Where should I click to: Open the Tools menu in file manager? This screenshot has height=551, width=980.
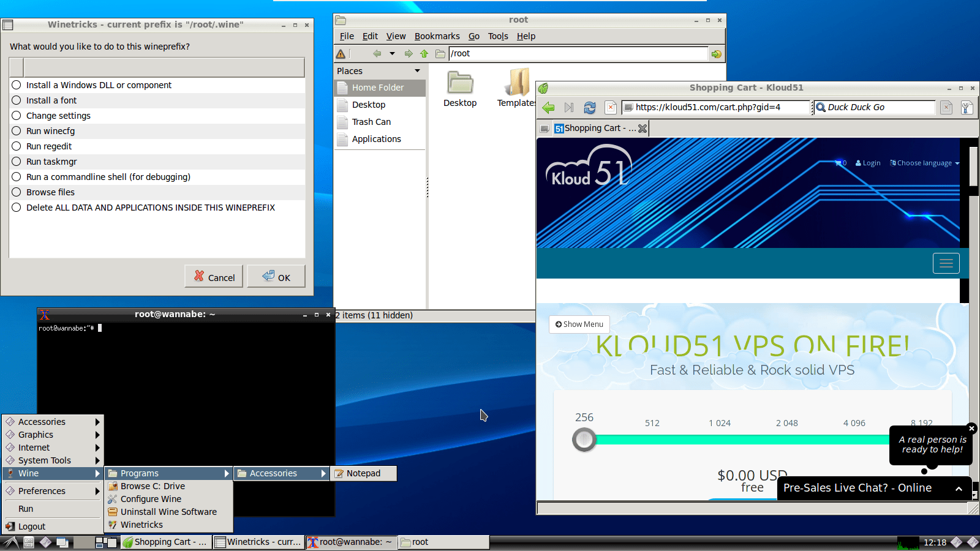[x=498, y=36]
